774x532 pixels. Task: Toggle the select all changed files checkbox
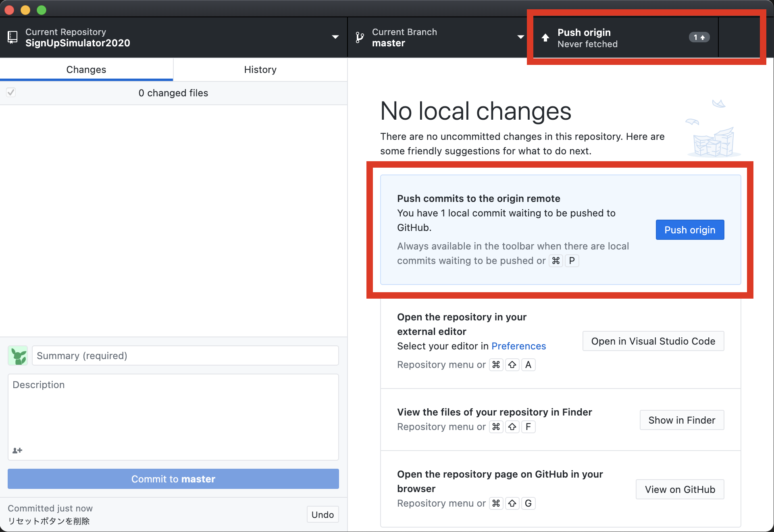[x=11, y=93]
